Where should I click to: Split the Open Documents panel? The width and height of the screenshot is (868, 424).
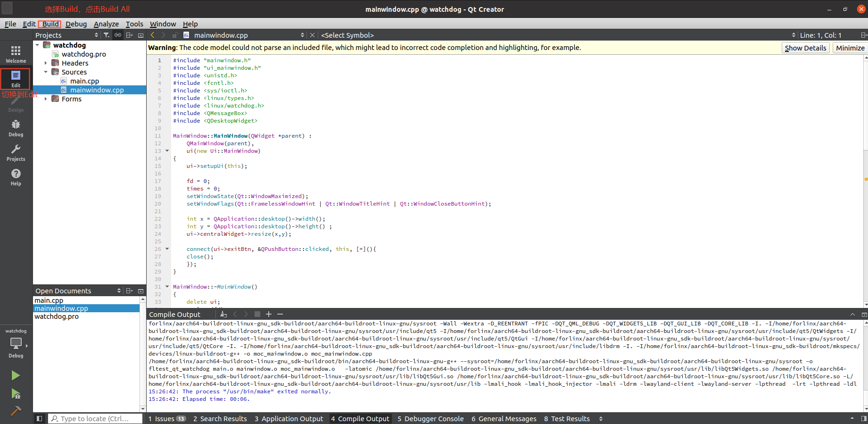[129, 291]
